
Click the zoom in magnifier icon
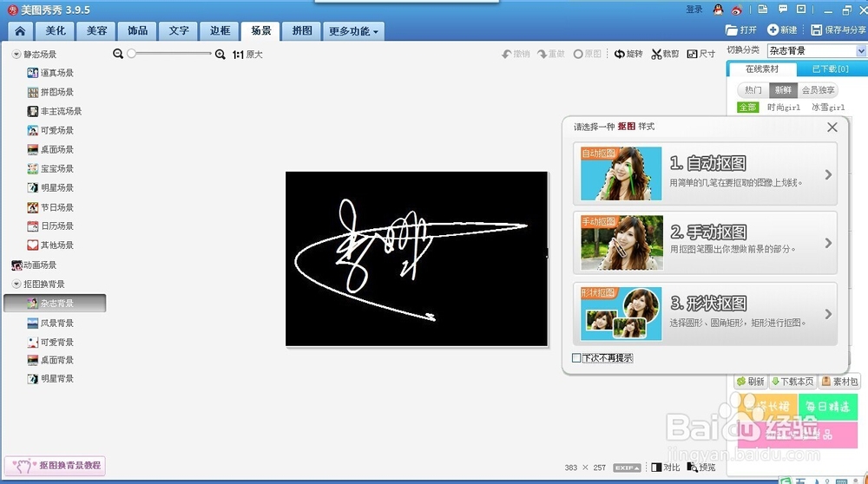220,54
